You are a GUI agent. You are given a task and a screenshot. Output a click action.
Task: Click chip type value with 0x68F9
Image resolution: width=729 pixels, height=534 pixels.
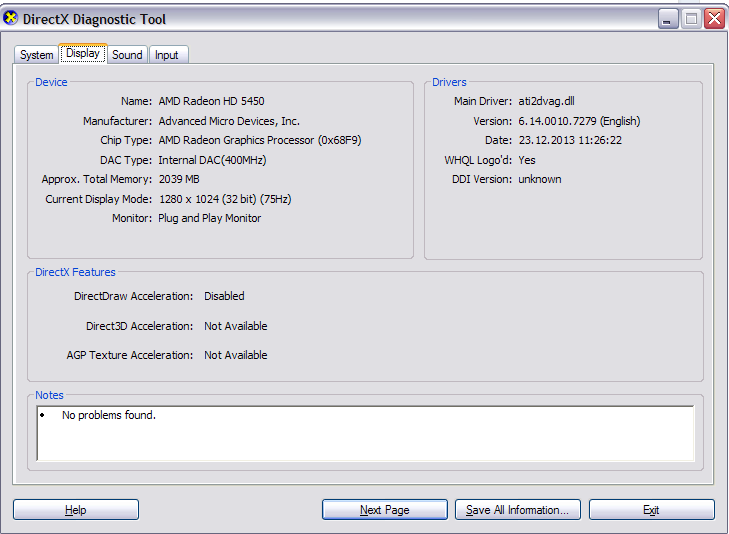coord(260,140)
